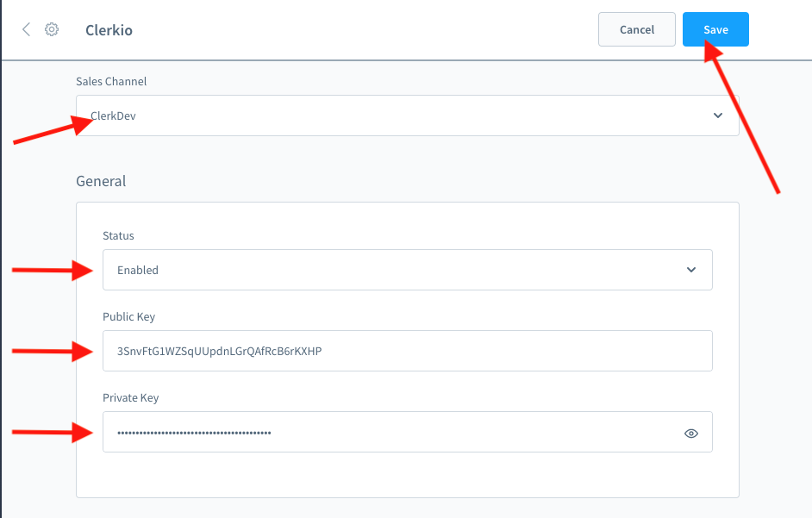This screenshot has width=812, height=518.
Task: Click the ClerkDev selected value text
Action: tap(114, 115)
